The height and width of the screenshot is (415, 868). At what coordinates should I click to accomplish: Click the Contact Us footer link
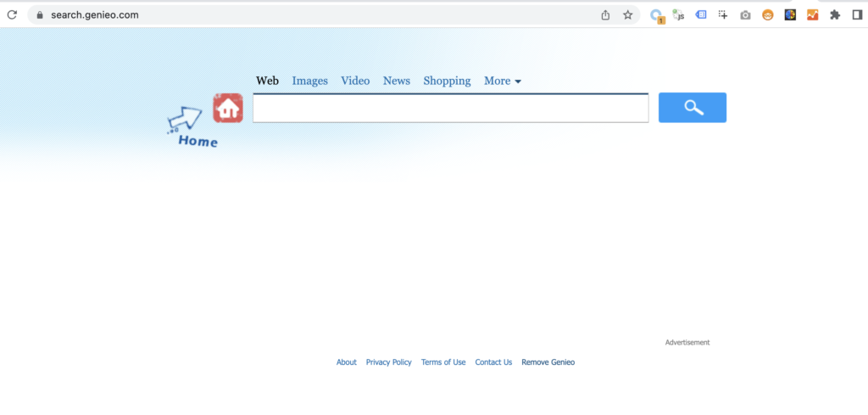[x=493, y=362]
